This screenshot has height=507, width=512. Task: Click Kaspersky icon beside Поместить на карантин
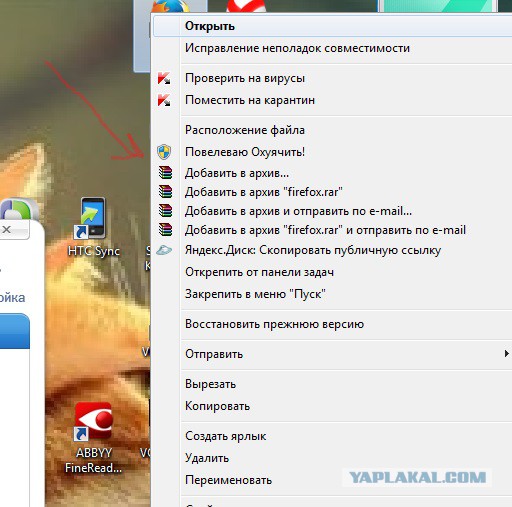click(x=164, y=100)
